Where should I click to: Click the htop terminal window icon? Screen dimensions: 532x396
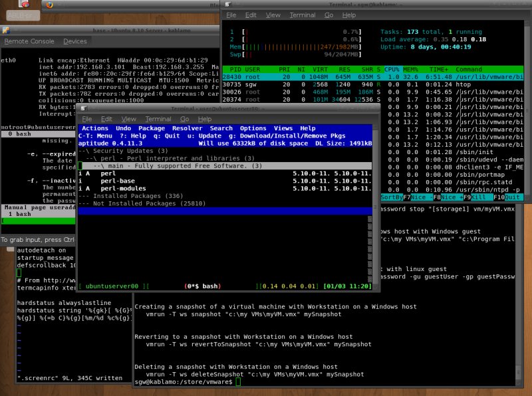coord(228,5)
